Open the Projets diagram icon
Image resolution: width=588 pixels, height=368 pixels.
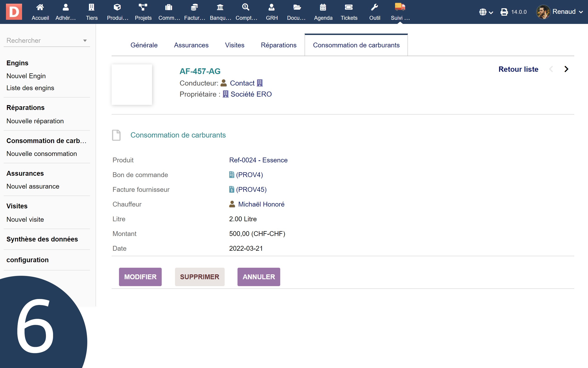pos(143,7)
